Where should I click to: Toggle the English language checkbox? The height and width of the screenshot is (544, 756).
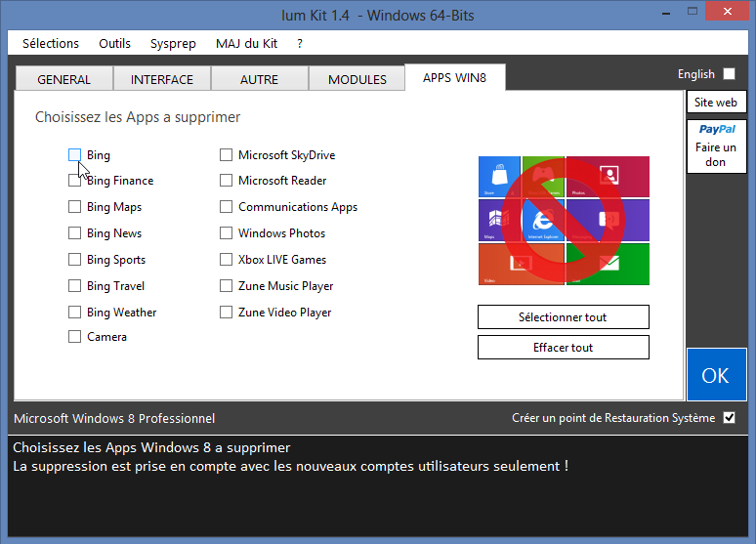[x=730, y=74]
